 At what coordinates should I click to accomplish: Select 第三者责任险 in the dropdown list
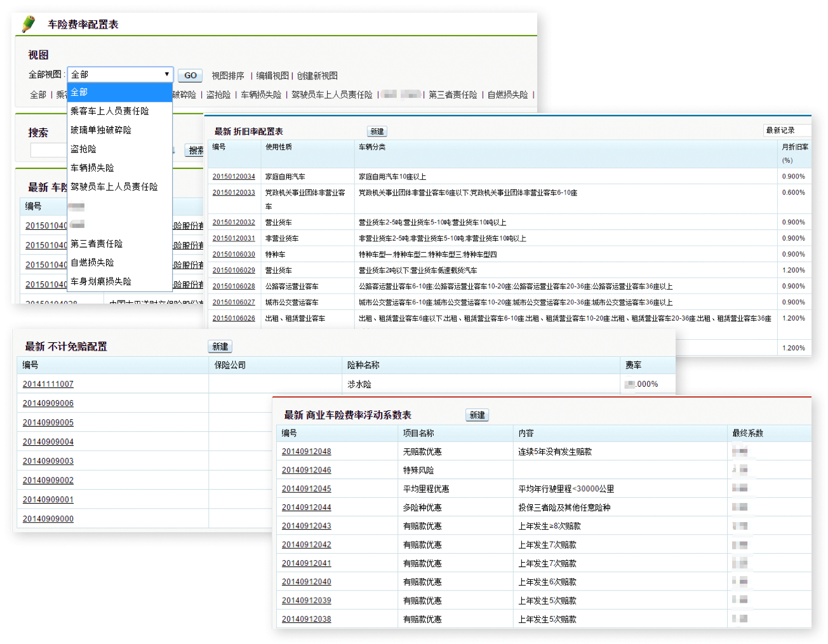coord(120,244)
